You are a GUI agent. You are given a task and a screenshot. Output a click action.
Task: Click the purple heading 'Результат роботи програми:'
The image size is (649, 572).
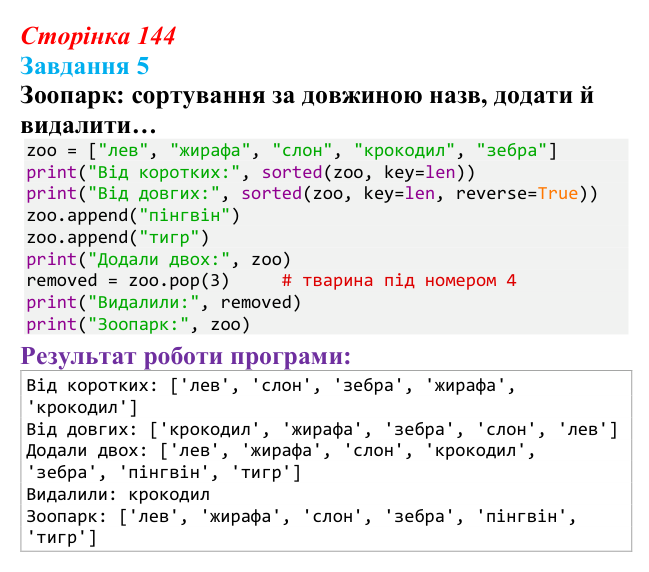coord(185,356)
